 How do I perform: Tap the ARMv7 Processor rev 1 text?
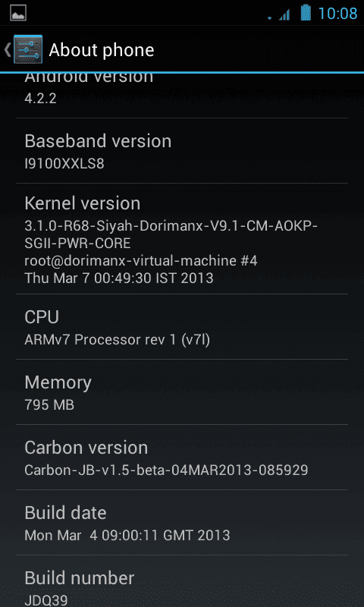(118, 340)
